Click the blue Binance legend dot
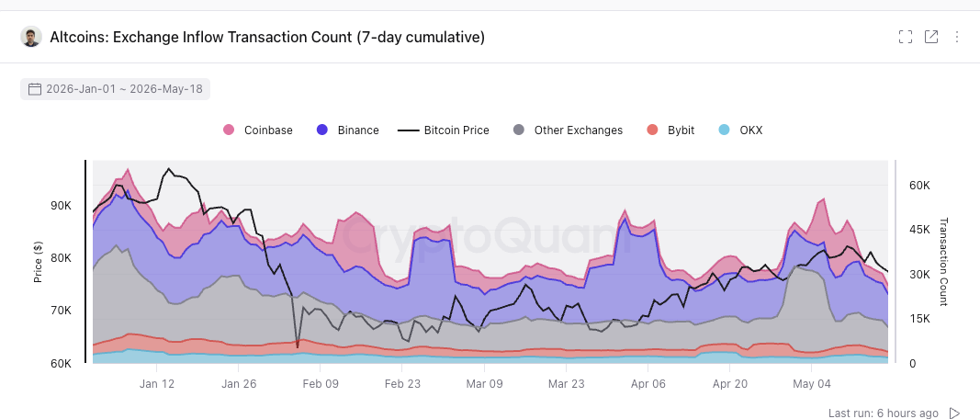Screen dimensions: 980x419 click(x=322, y=130)
